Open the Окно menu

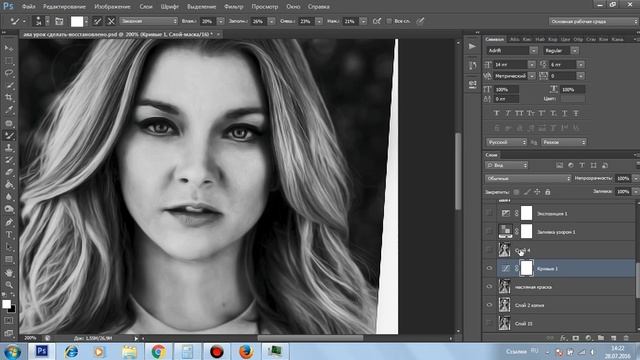pyautogui.click(x=293, y=7)
